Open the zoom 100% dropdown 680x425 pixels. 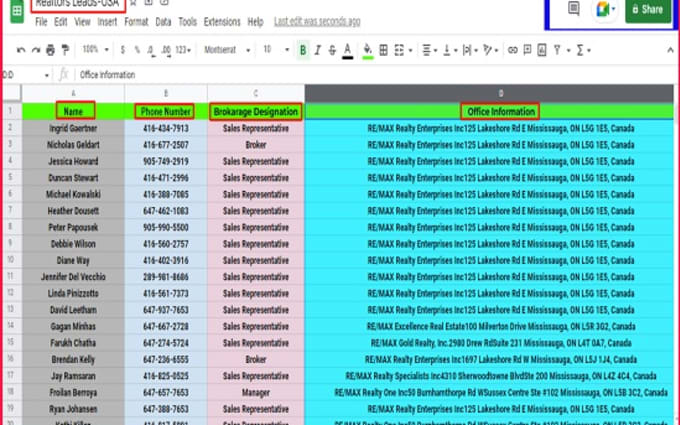click(95, 50)
